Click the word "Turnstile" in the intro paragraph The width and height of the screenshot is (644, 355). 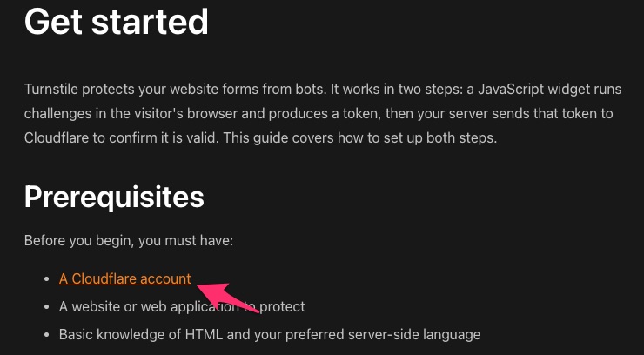(51, 90)
